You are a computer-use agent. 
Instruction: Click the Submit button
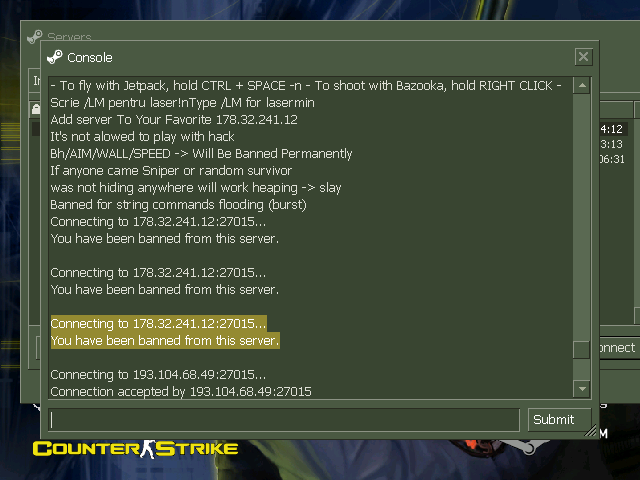(559, 420)
